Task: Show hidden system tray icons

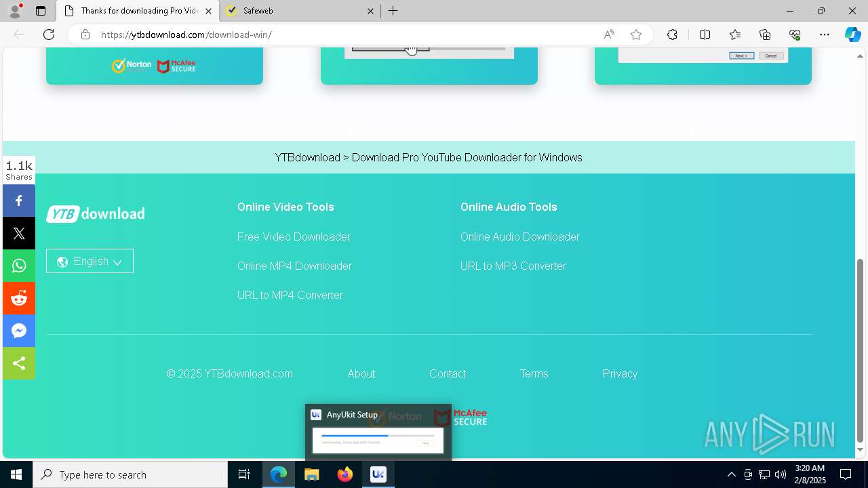Action: tap(731, 474)
